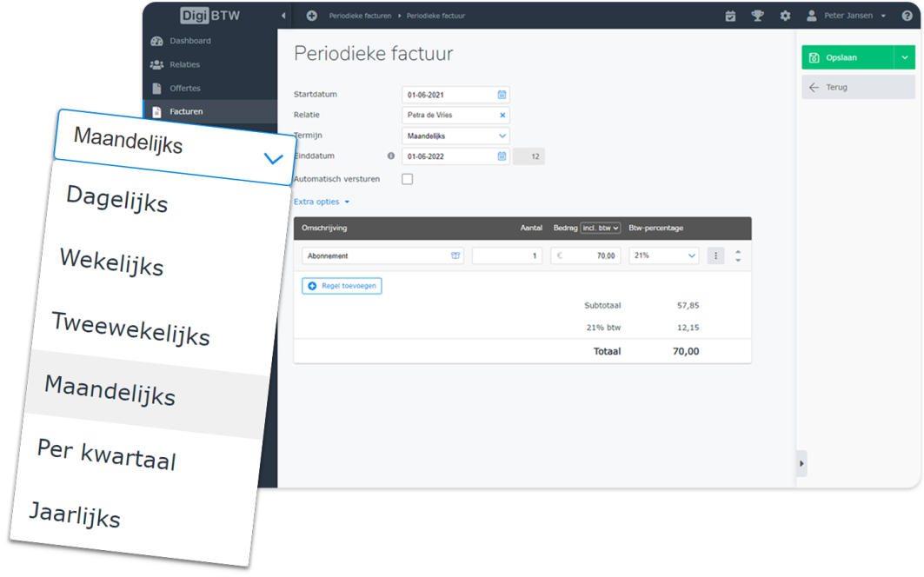Viewport: 924px width, 577px height.
Task: Click the three-dot menu on the Abonnement row
Action: (715, 255)
